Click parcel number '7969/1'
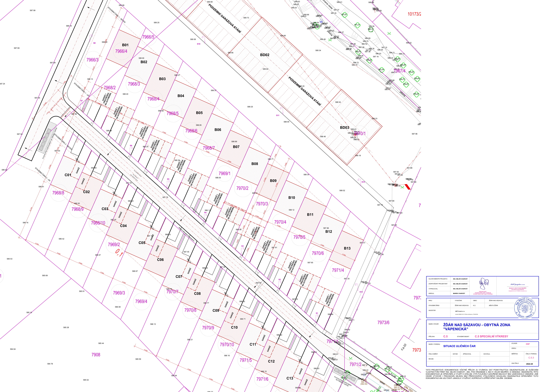This screenshot has height=392, width=555. click(x=225, y=174)
